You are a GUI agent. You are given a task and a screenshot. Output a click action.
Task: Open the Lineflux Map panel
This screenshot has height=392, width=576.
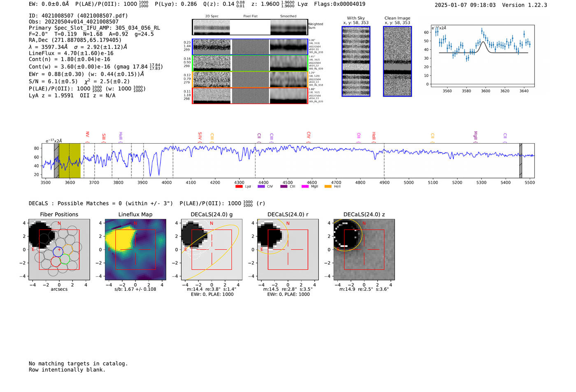[135, 250]
